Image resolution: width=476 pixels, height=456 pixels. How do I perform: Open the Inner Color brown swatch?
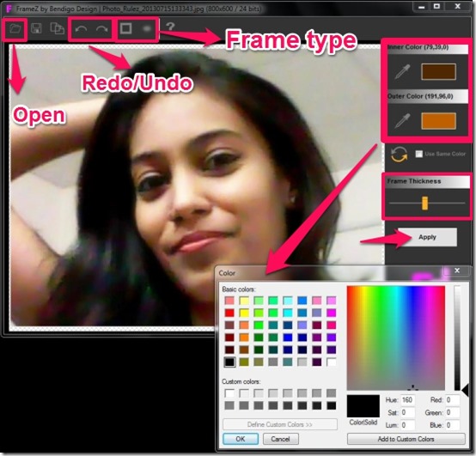tap(439, 72)
